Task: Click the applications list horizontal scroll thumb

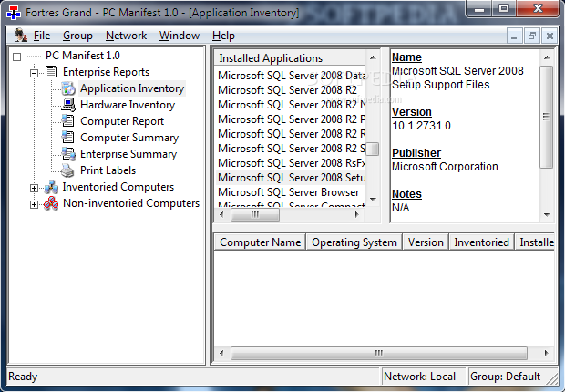Action: (255, 214)
